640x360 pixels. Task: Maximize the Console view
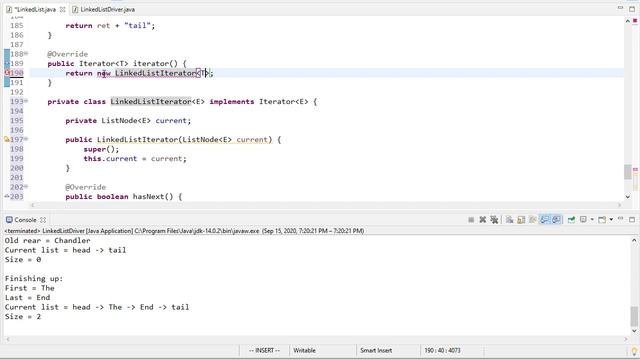tap(632, 220)
